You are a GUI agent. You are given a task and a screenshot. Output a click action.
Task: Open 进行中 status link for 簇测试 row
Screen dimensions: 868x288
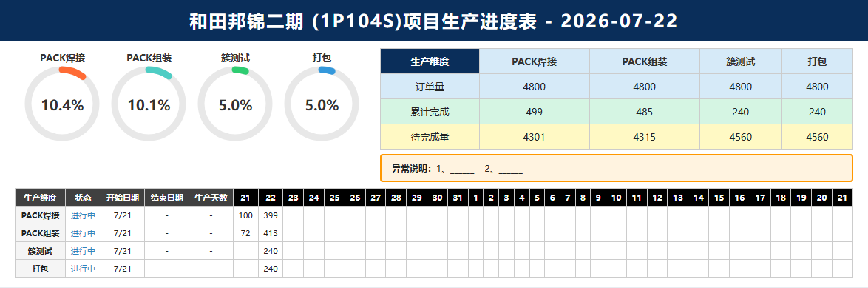(x=83, y=251)
